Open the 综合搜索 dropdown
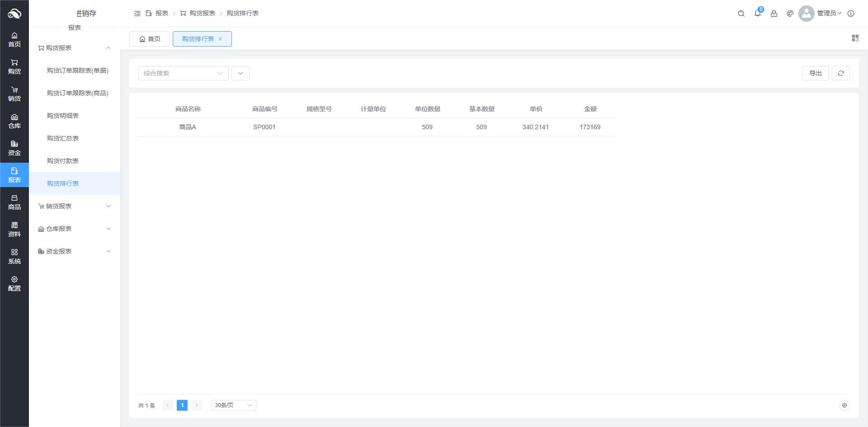The image size is (868, 427). 183,73
